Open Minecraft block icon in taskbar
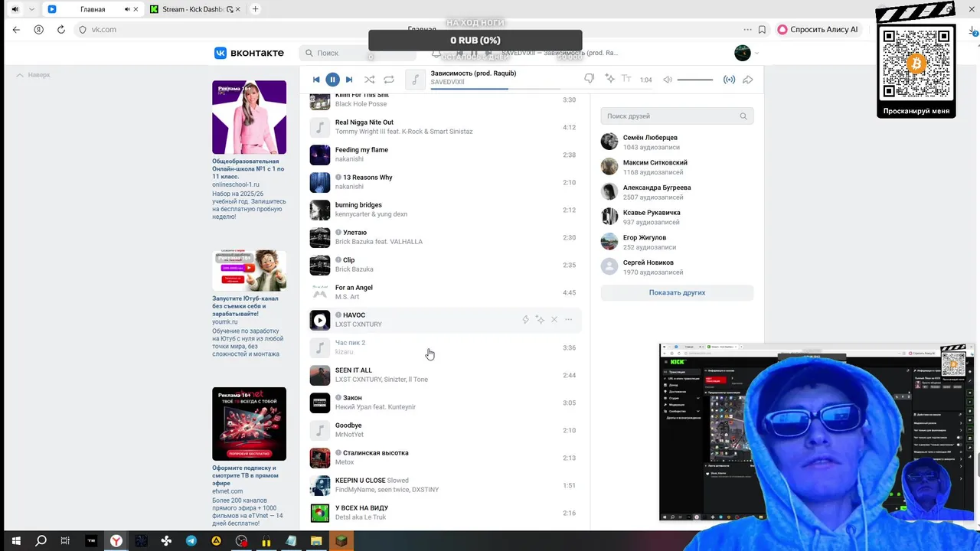980x551 pixels. (x=342, y=540)
